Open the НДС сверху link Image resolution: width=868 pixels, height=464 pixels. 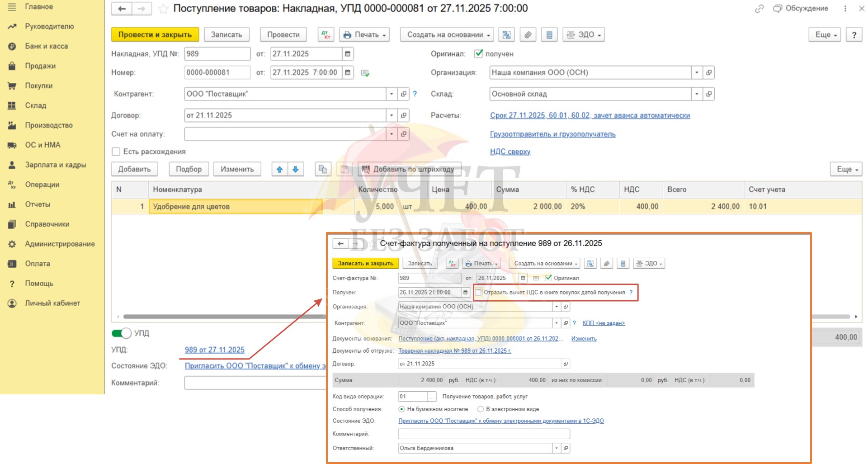510,152
